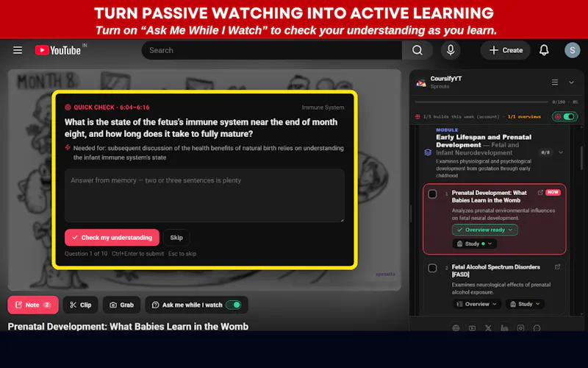Click the answer from memory text area
This screenshot has height=368, width=588.
pyautogui.click(x=204, y=196)
